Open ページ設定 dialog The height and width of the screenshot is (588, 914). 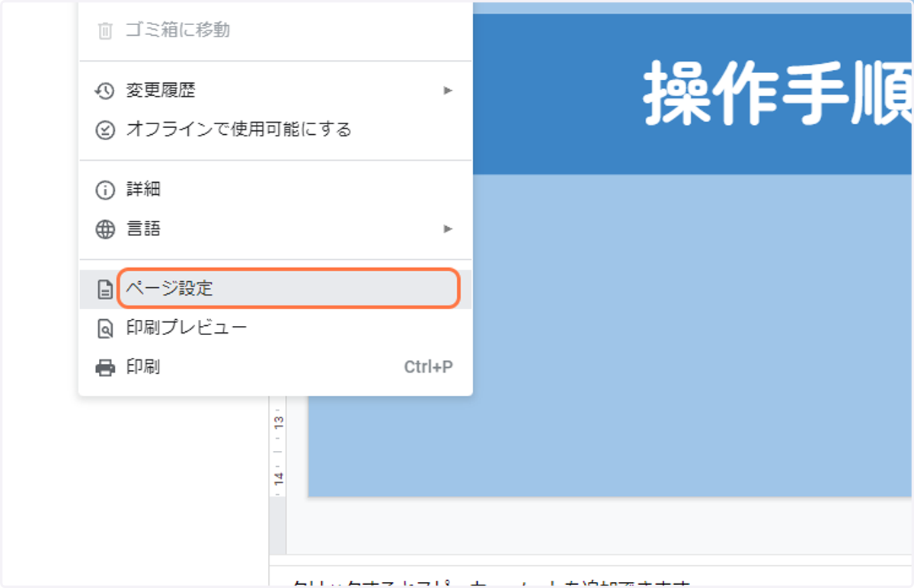tap(275, 289)
